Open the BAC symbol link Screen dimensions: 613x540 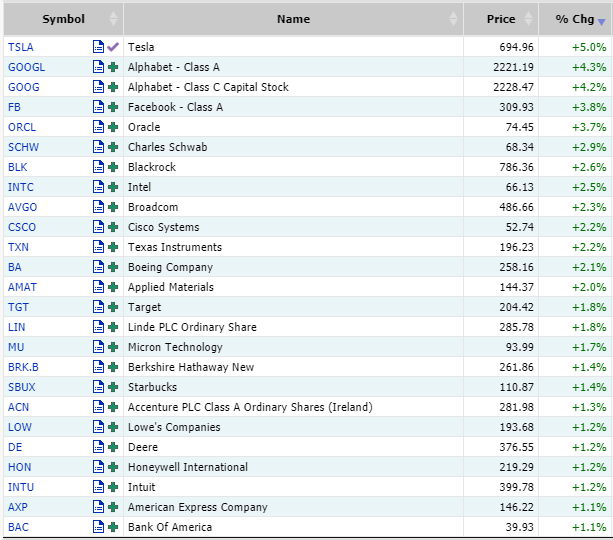coord(18,527)
